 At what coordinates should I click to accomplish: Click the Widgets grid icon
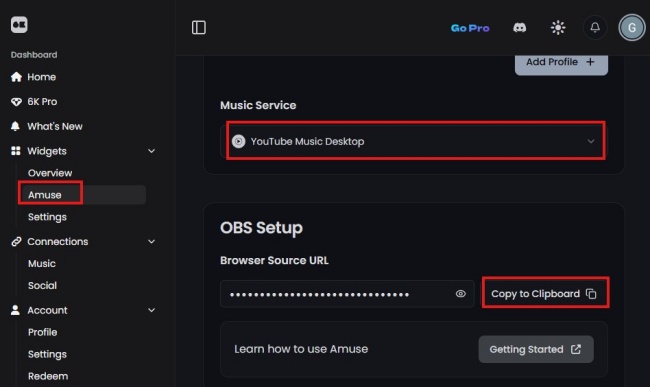(16, 151)
